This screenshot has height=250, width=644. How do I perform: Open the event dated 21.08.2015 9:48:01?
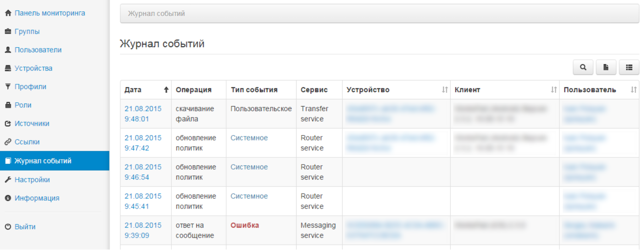coord(143,114)
